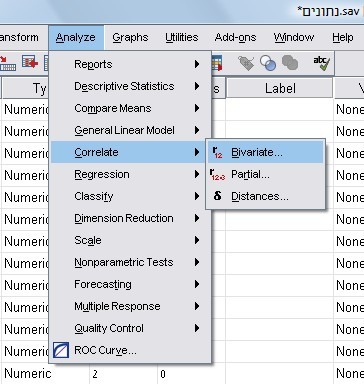Choose Distances option
The height and width of the screenshot is (384, 364).
click(265, 196)
